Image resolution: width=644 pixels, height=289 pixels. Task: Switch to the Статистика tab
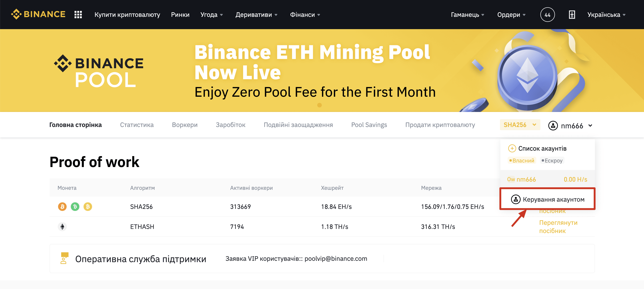(x=137, y=125)
